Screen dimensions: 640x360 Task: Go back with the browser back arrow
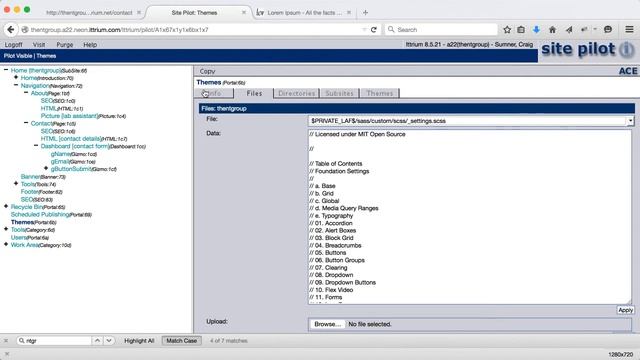click(x=11, y=29)
